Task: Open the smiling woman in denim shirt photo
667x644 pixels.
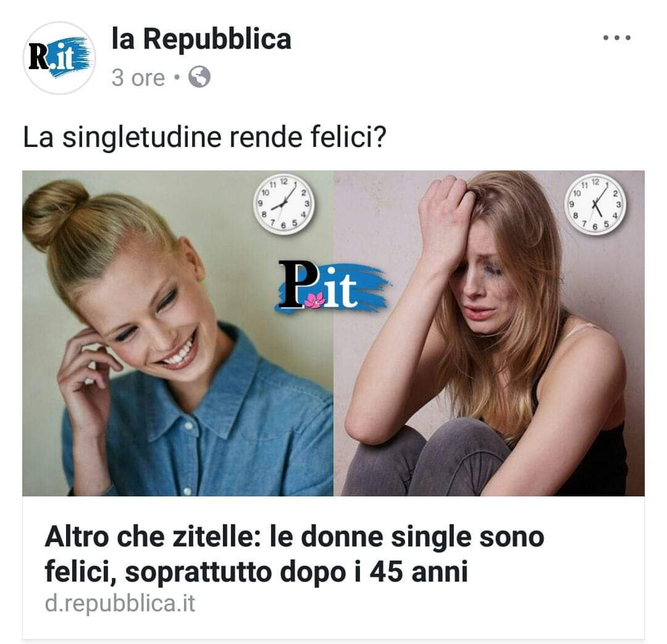Action: 178,333
